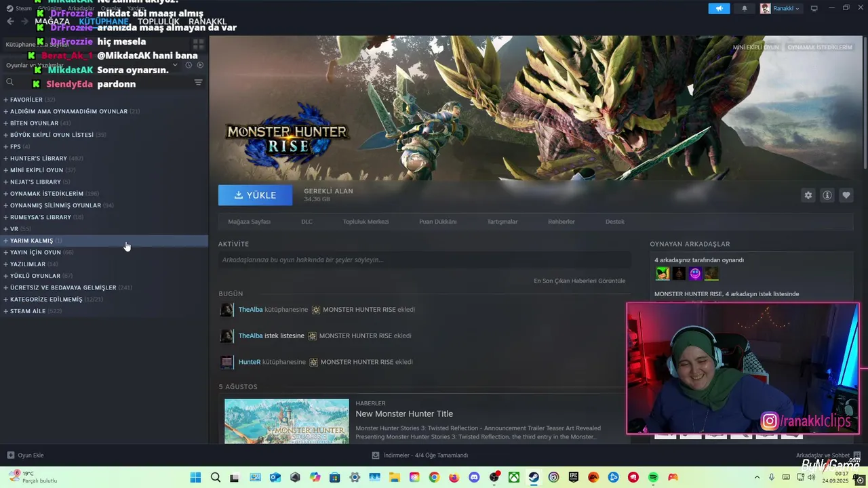Open the Ranakkl account dropdown
This screenshot has width=868, height=488.
tap(781, 8)
